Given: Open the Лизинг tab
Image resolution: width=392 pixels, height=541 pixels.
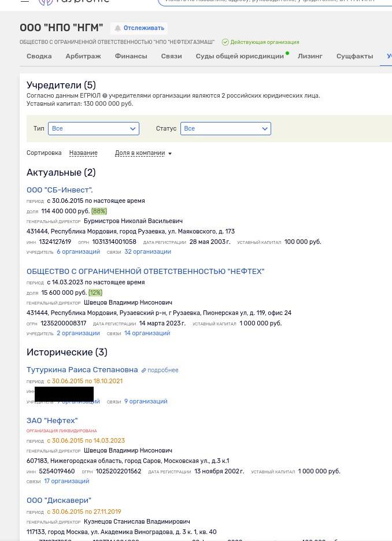Looking at the screenshot, I should click(x=310, y=56).
